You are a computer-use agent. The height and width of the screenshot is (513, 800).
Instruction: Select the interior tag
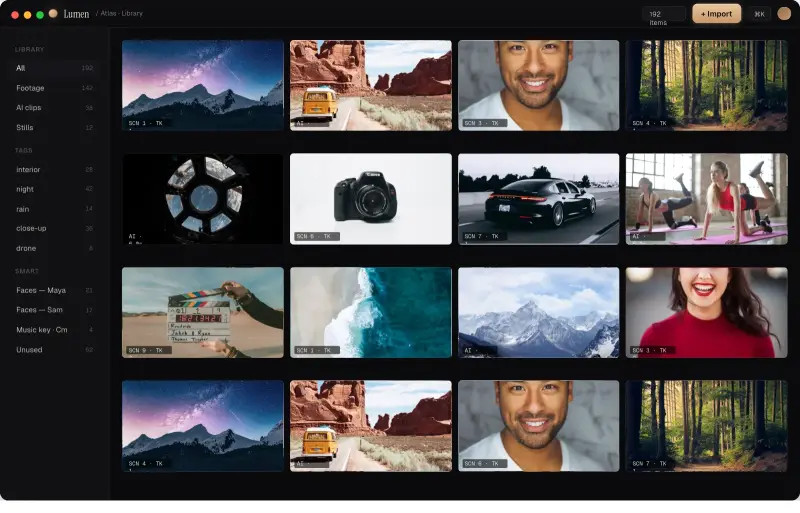(x=54, y=169)
